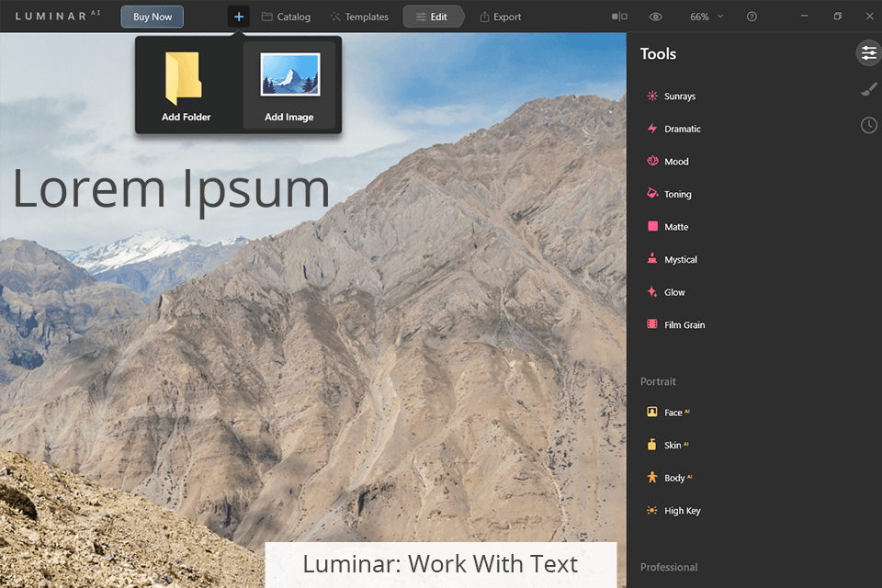The height and width of the screenshot is (588, 882).
Task: Close the Luminar window
Action: 870,17
